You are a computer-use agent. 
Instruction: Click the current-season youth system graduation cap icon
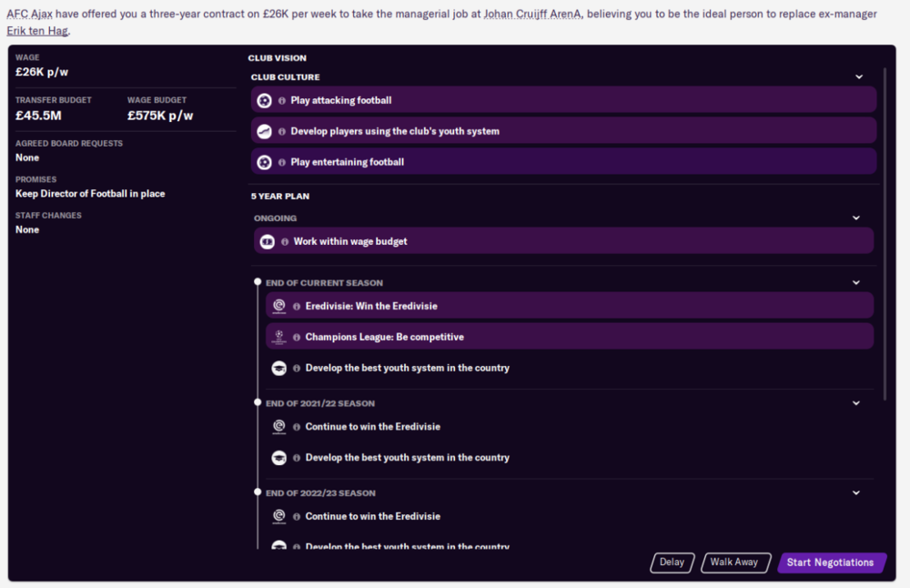point(279,368)
